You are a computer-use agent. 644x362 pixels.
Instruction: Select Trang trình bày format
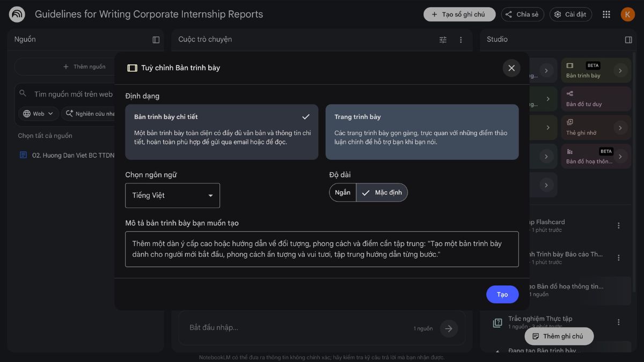(x=422, y=132)
